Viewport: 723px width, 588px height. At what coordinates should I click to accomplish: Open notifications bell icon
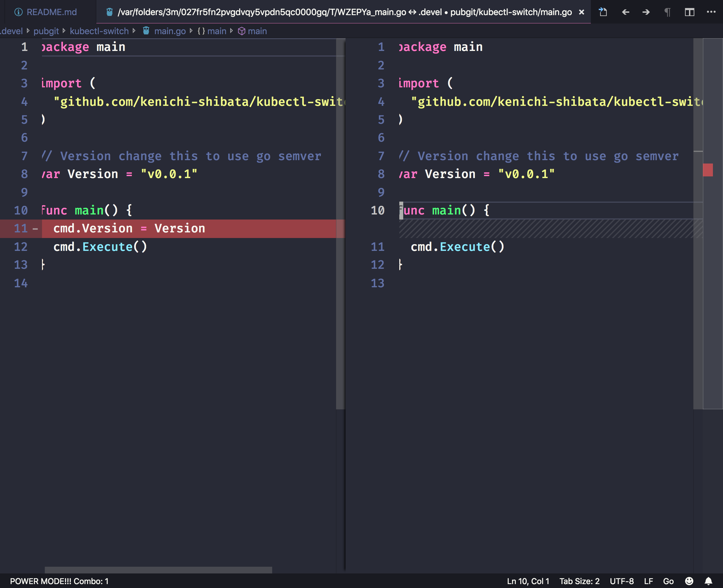[708, 581]
